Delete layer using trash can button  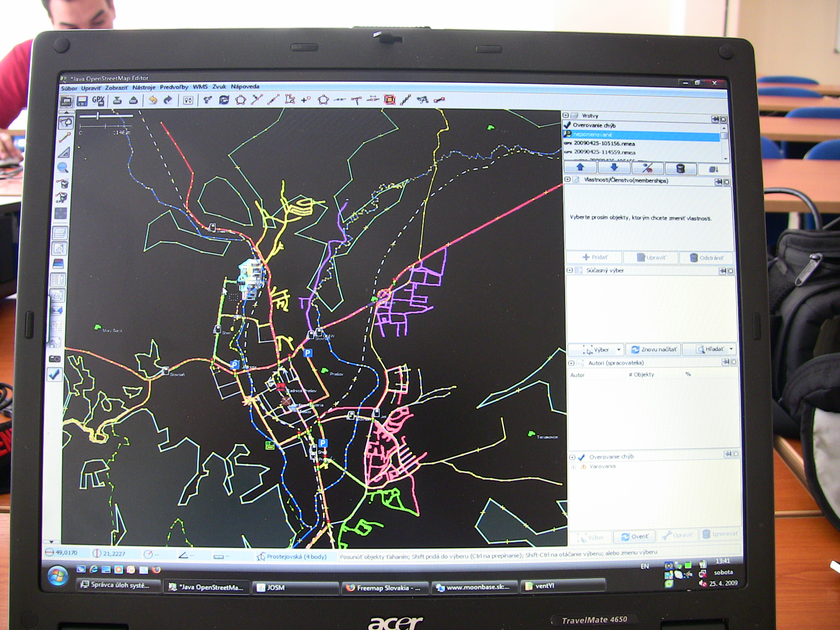click(x=680, y=169)
